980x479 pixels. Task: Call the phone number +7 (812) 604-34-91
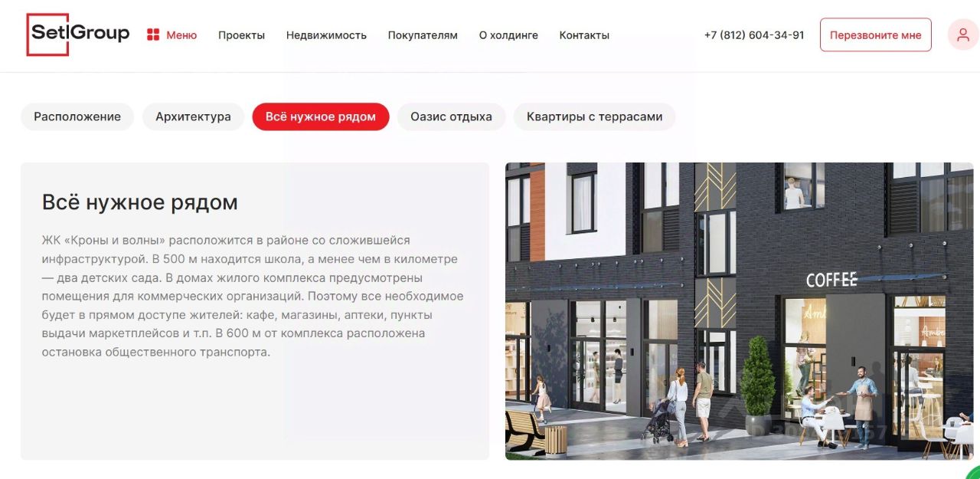click(x=754, y=35)
